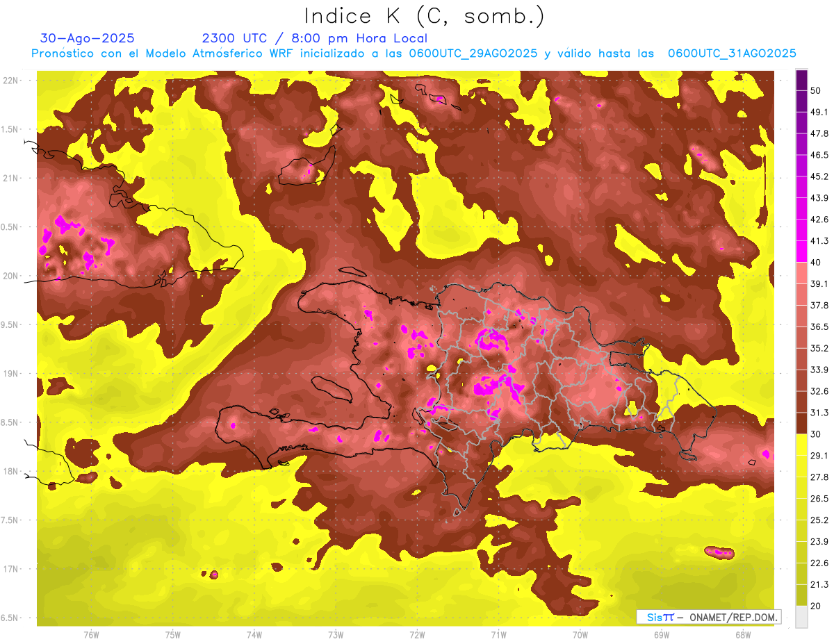The image size is (834, 644).
Task: Click the isolated pink blob in the southeastern sea
Action: [x=719, y=553]
